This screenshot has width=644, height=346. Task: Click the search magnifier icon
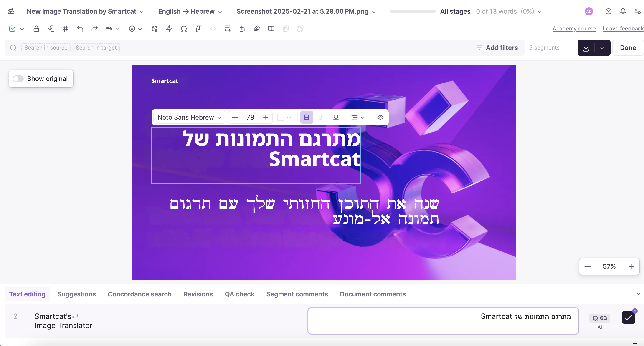click(x=13, y=48)
